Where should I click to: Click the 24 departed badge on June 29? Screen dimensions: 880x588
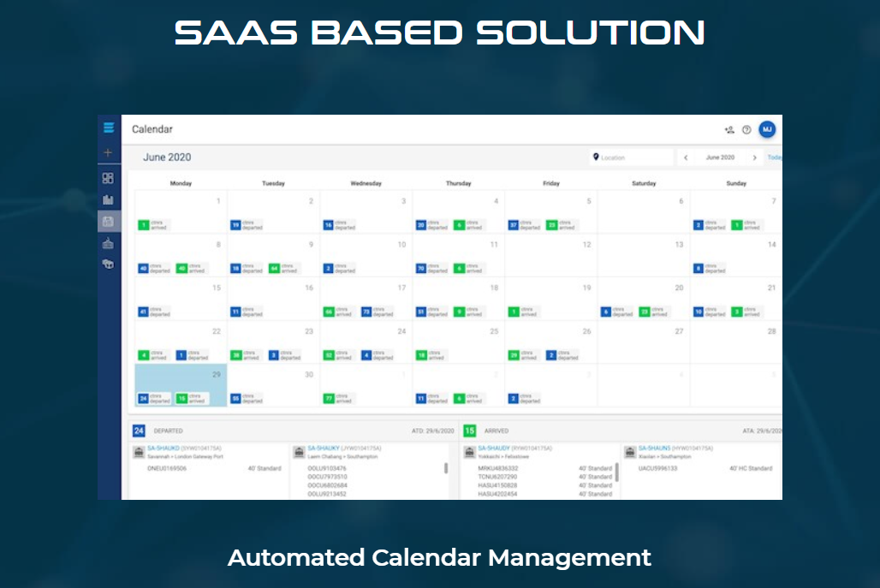tap(154, 398)
